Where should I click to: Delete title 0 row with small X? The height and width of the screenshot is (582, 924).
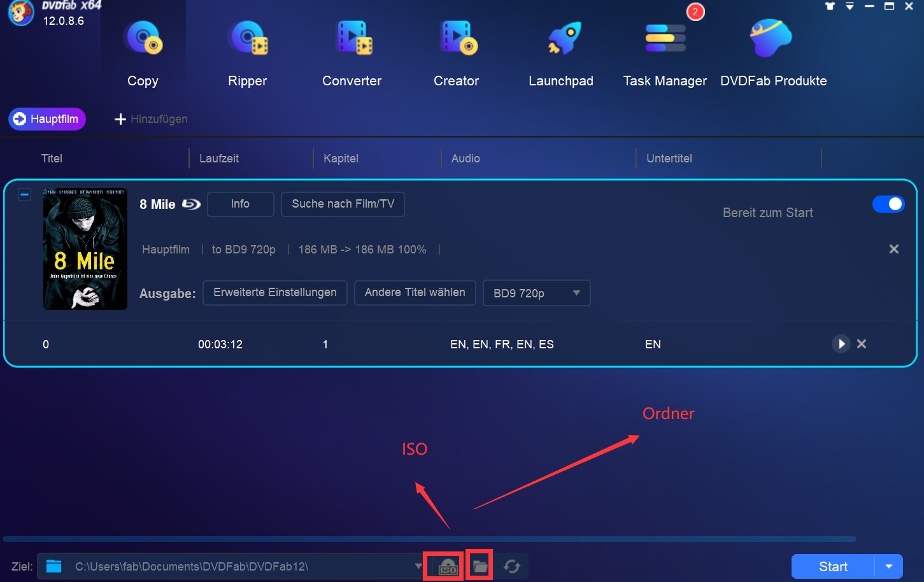tap(862, 344)
